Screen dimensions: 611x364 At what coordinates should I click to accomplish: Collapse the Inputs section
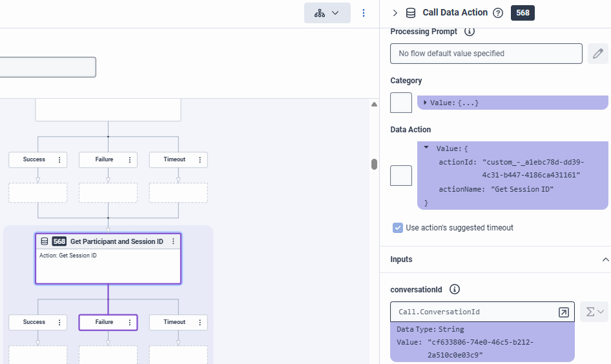tap(605, 259)
